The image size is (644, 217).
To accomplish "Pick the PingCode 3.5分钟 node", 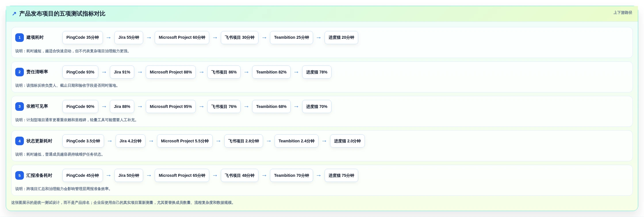I will (x=83, y=141).
